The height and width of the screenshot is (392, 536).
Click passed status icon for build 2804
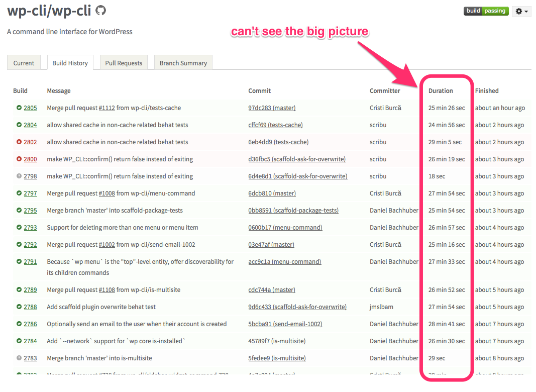[19, 125]
